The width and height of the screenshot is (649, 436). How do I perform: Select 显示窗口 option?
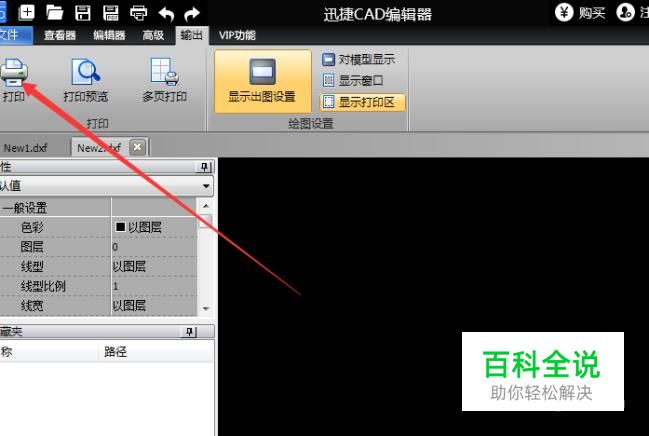pyautogui.click(x=353, y=80)
